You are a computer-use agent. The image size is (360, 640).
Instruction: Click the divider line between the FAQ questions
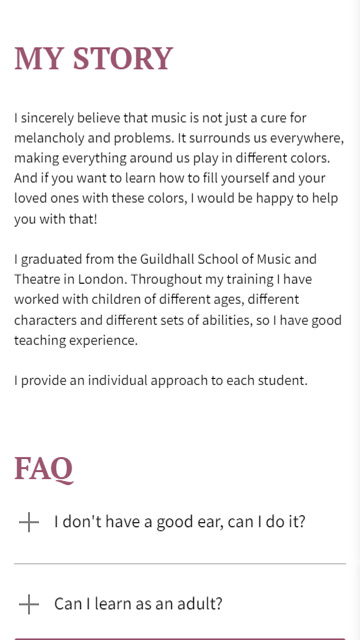pos(180,564)
